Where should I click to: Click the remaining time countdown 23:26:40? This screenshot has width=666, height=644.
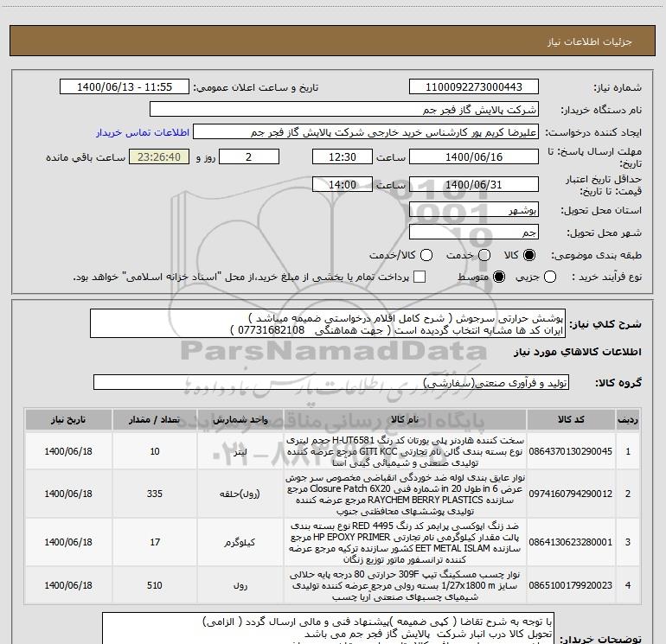(x=159, y=156)
